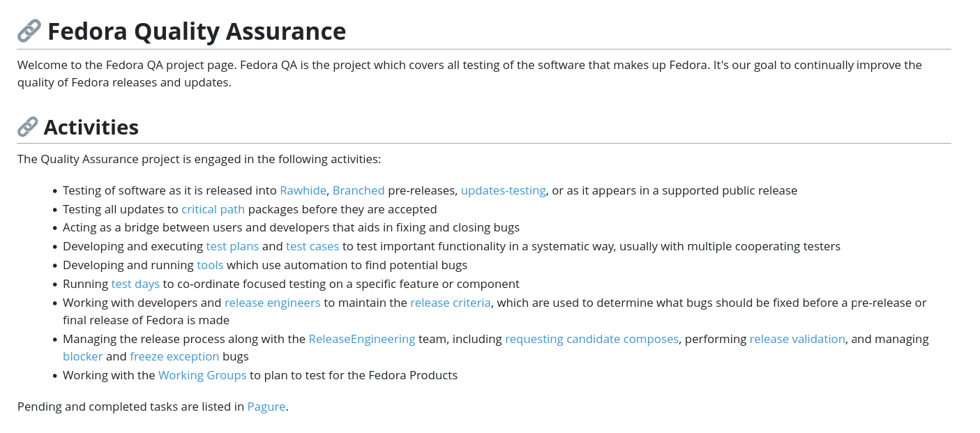Open the critical path link
This screenshot has height=433, width=980.
click(213, 209)
